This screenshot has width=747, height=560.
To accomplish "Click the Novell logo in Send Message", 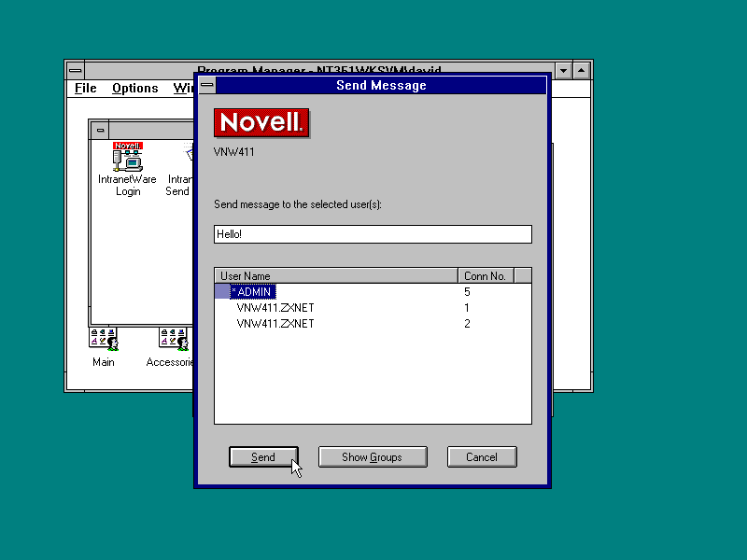I will [x=261, y=123].
